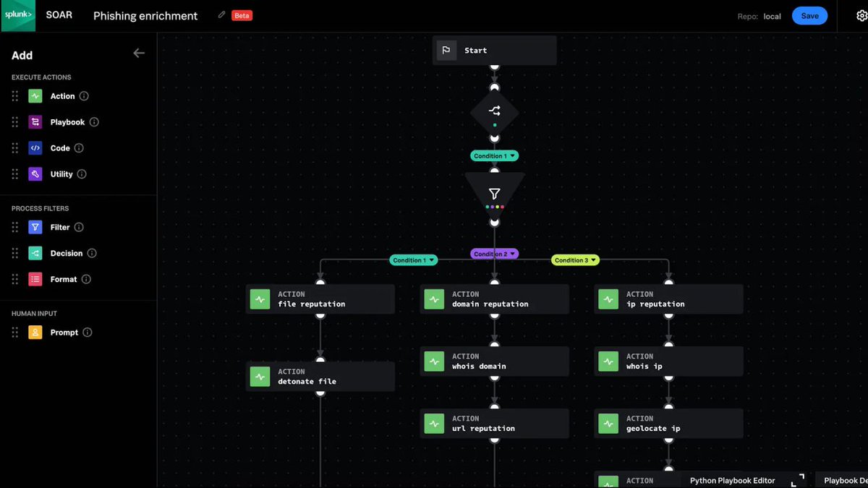
Task: Select the orange Prompt block icon
Action: click(x=35, y=333)
